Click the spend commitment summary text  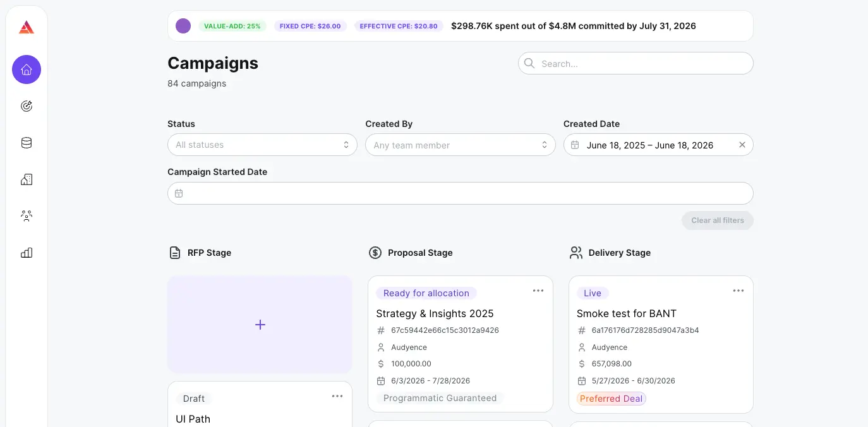pos(574,26)
